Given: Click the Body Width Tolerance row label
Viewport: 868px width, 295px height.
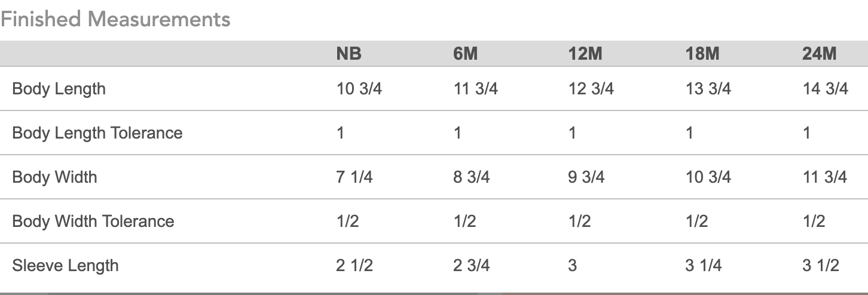Looking at the screenshot, I should tap(93, 221).
